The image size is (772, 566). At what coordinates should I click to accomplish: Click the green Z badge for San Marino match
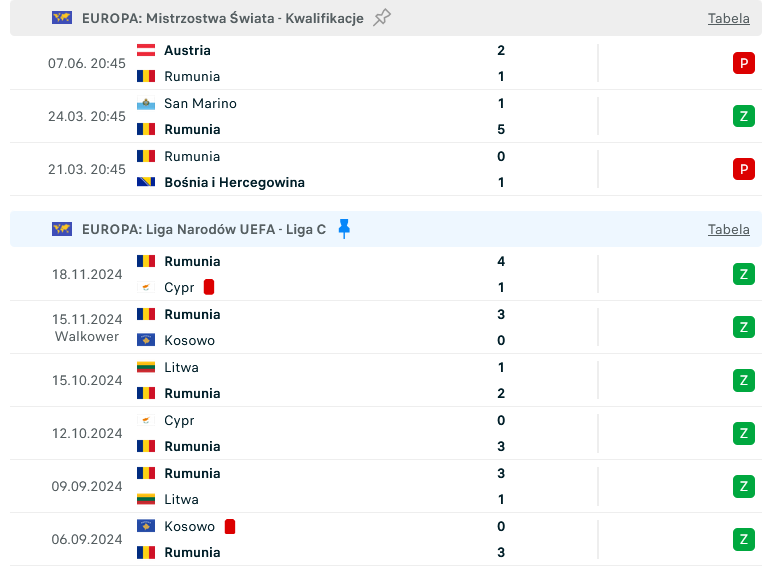743,116
